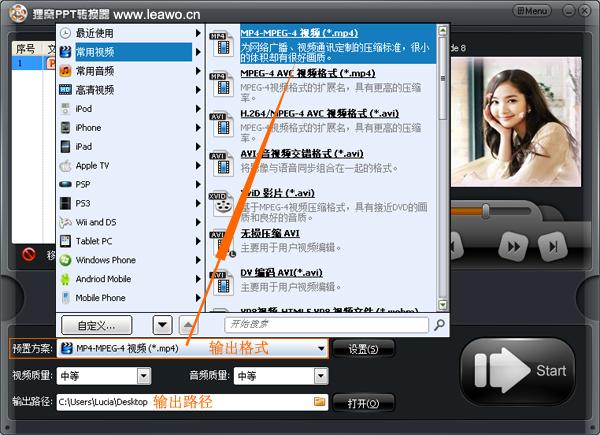Viewport: 600px width, 435px height.
Task: Click the PS3 category icon
Action: point(66,204)
